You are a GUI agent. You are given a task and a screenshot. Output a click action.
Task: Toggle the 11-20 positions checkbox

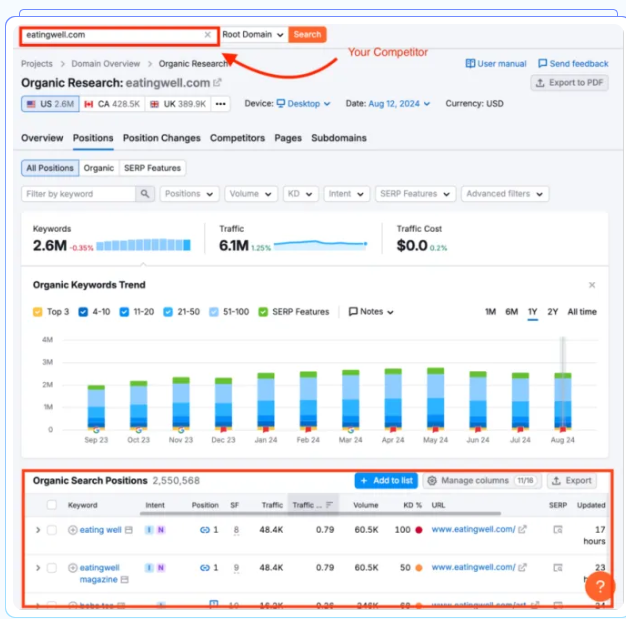(x=124, y=312)
